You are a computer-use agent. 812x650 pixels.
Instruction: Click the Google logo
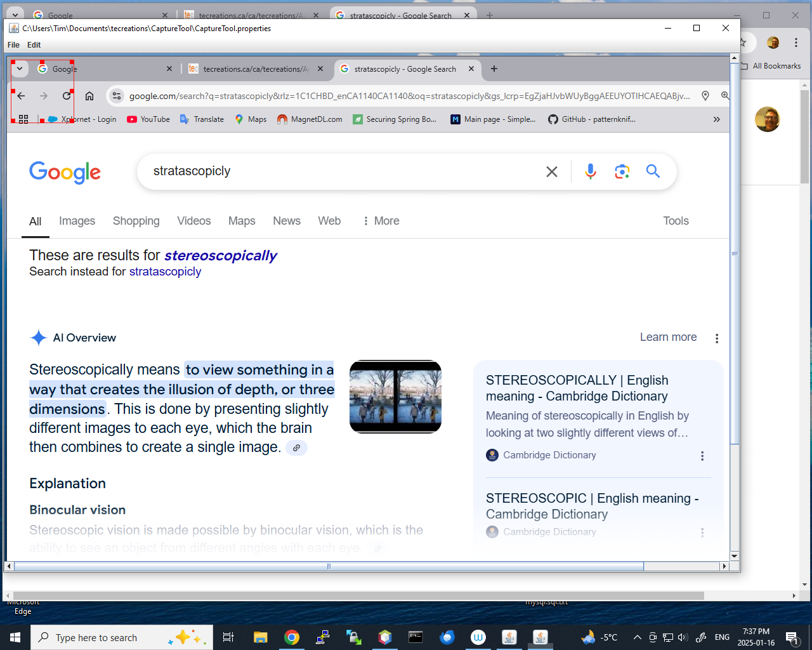[65, 172]
